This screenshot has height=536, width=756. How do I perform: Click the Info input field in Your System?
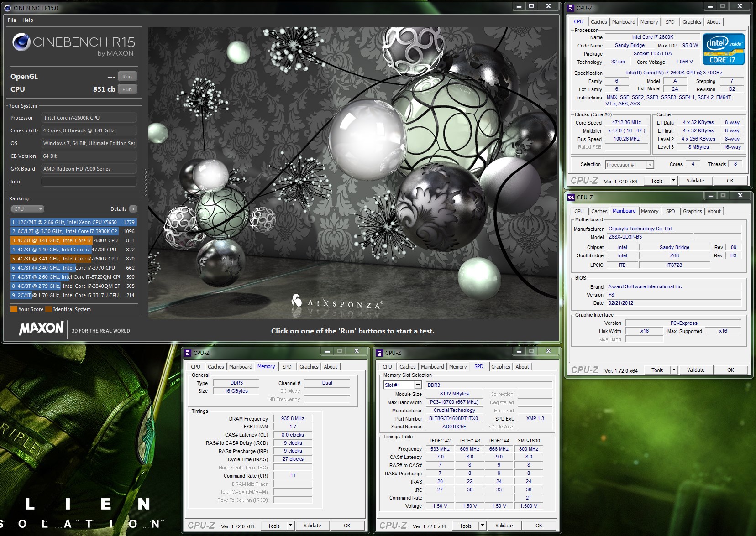tap(89, 182)
